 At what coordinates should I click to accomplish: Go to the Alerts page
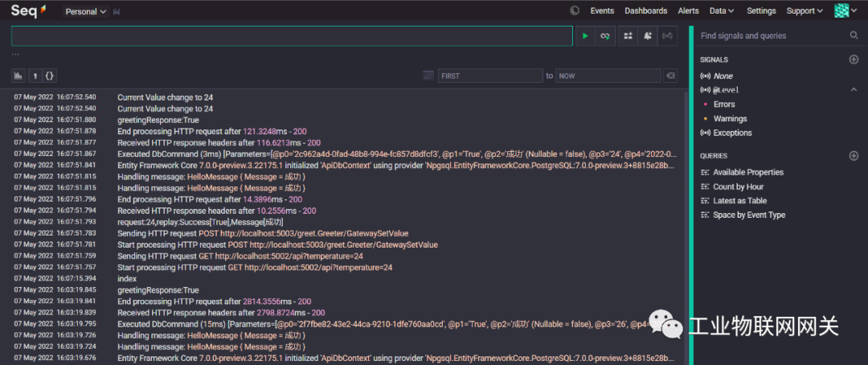coord(688,10)
